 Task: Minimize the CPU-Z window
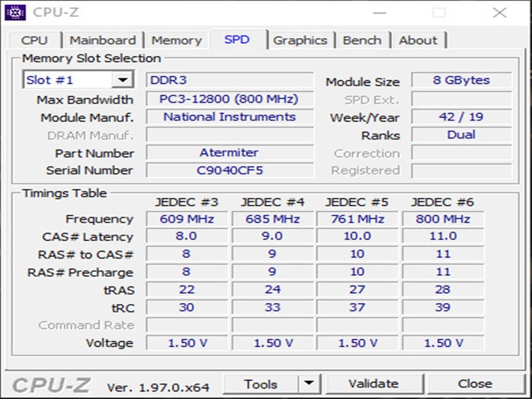click(x=380, y=13)
